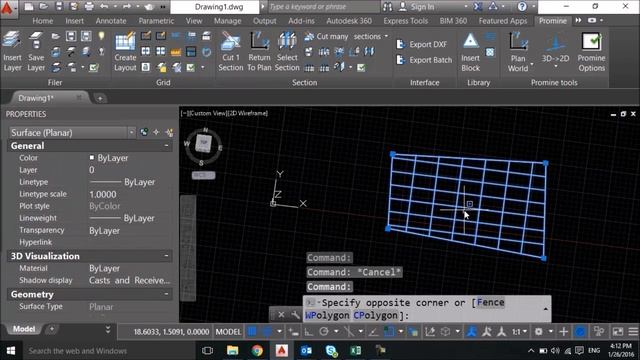The width and height of the screenshot is (640, 360).
Task: Collapse the General properties section
Action: pyautogui.click(x=167, y=146)
